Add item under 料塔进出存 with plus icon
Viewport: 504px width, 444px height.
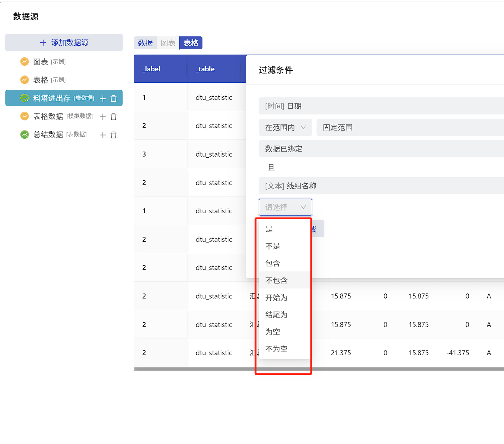click(103, 98)
